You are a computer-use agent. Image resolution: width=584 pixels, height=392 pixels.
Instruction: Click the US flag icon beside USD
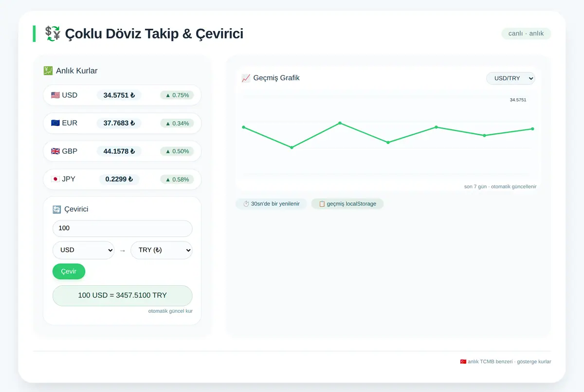55,95
